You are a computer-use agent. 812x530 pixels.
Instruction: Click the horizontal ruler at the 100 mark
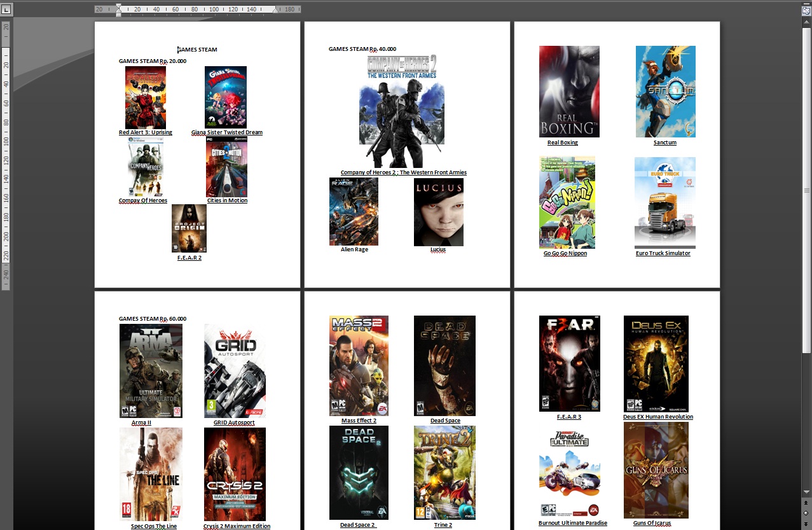[x=214, y=10]
